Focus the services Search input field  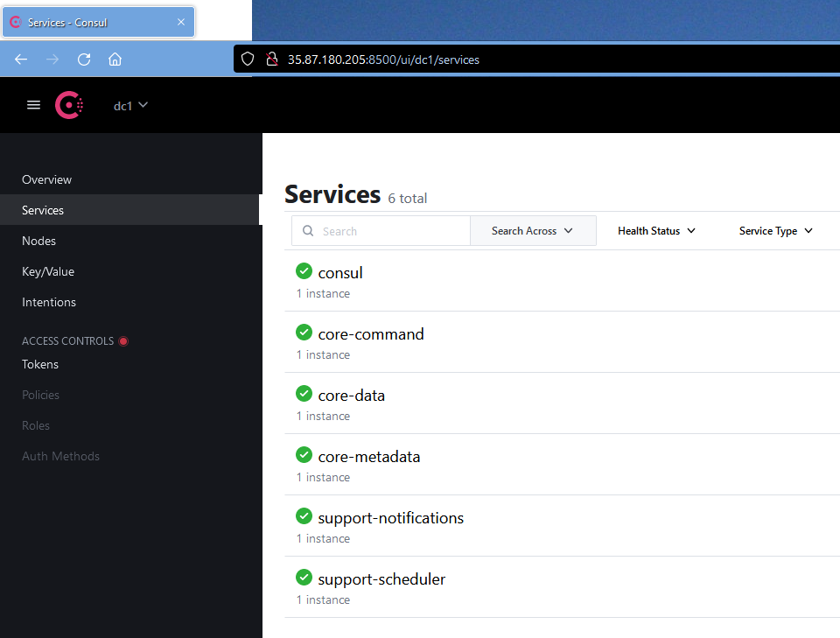(381, 231)
